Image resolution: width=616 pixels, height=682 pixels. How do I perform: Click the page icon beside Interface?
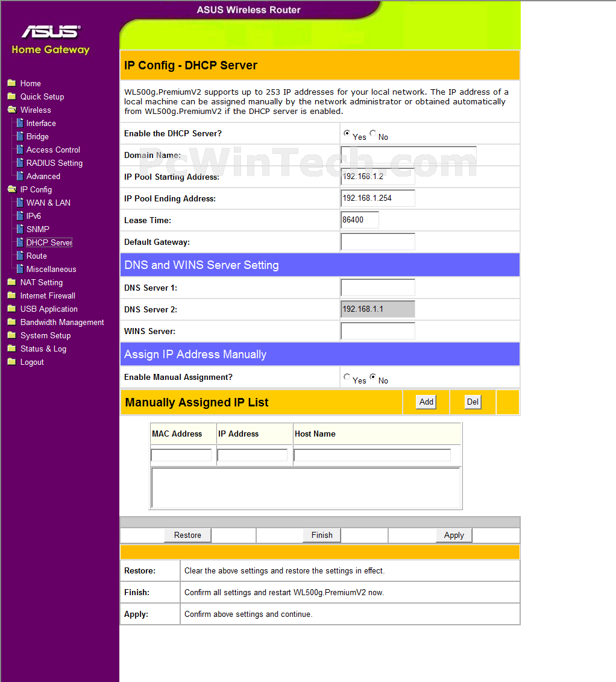(20, 123)
